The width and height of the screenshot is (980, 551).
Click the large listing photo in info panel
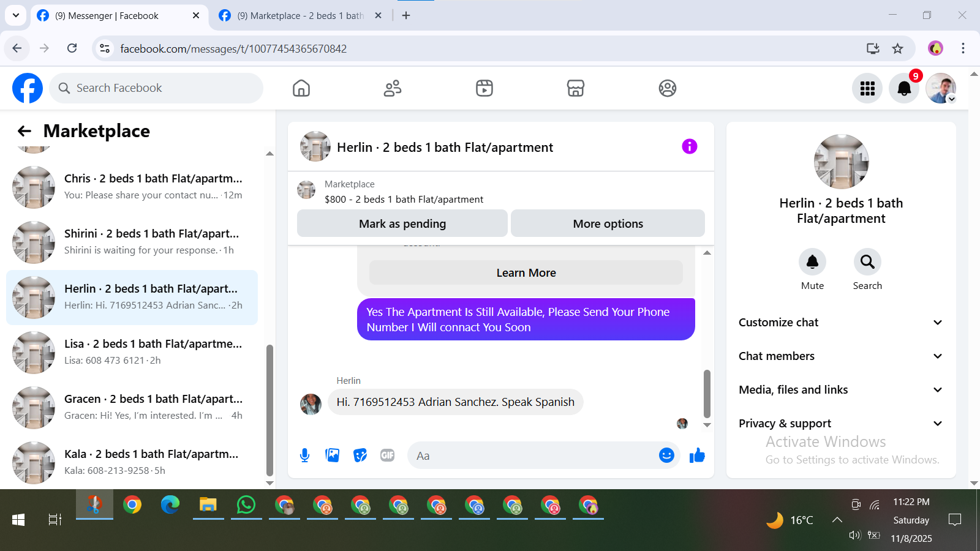[x=841, y=162]
